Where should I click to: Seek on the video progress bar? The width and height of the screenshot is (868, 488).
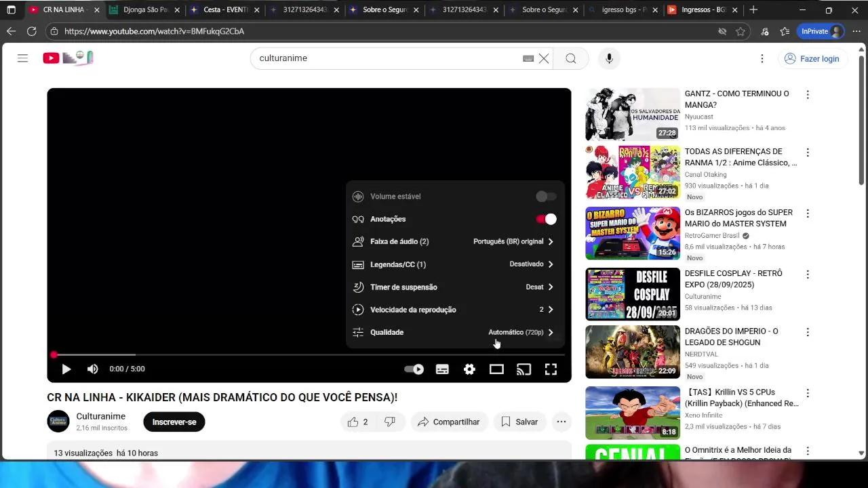coord(309,354)
